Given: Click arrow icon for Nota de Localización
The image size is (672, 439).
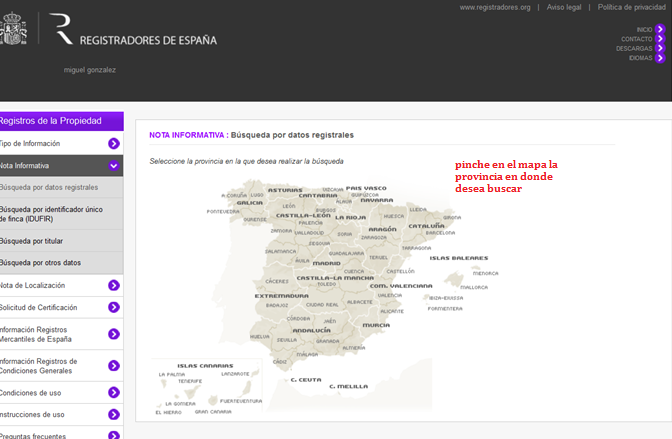Looking at the screenshot, I should 114,285.
